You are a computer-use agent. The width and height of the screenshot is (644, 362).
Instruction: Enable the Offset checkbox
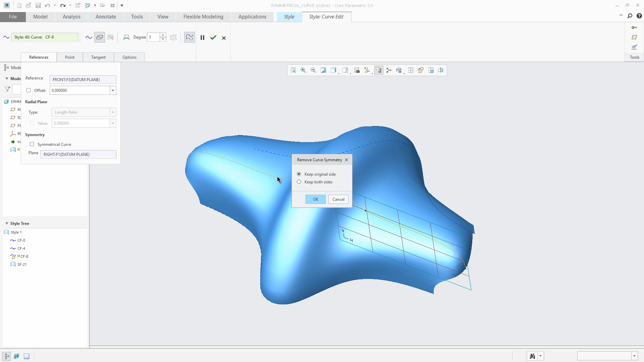tap(29, 90)
